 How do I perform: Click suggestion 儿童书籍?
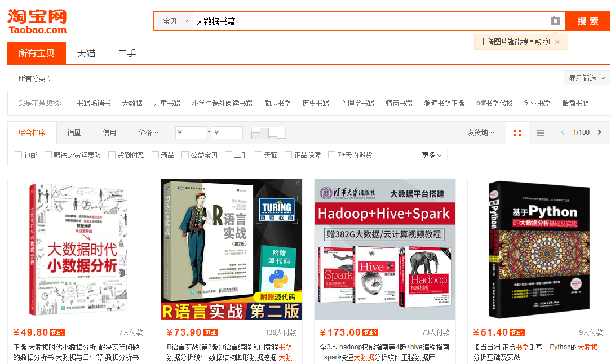[167, 103]
